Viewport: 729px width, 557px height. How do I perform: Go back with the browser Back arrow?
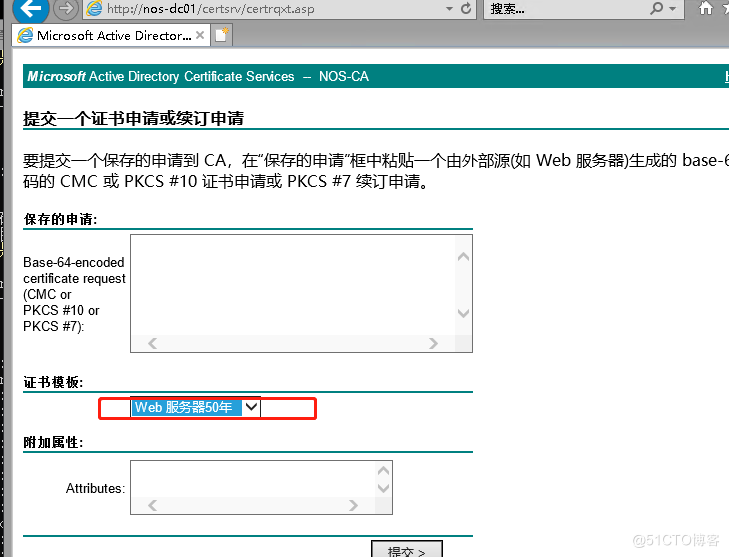pos(31,8)
